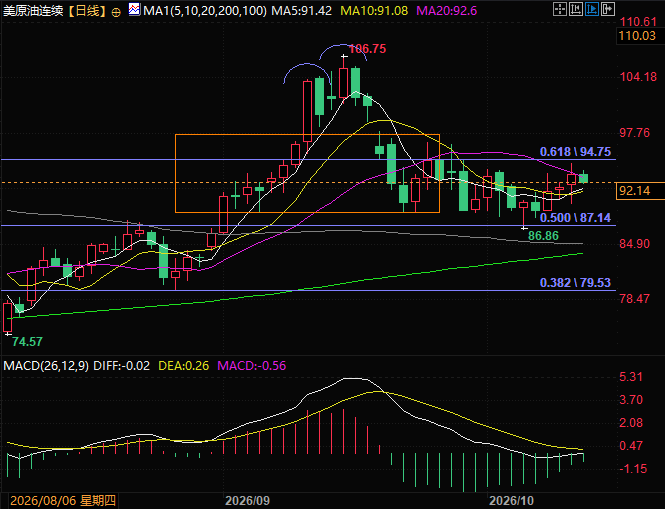Click the jump-to-start axis icon

(x=576, y=9)
